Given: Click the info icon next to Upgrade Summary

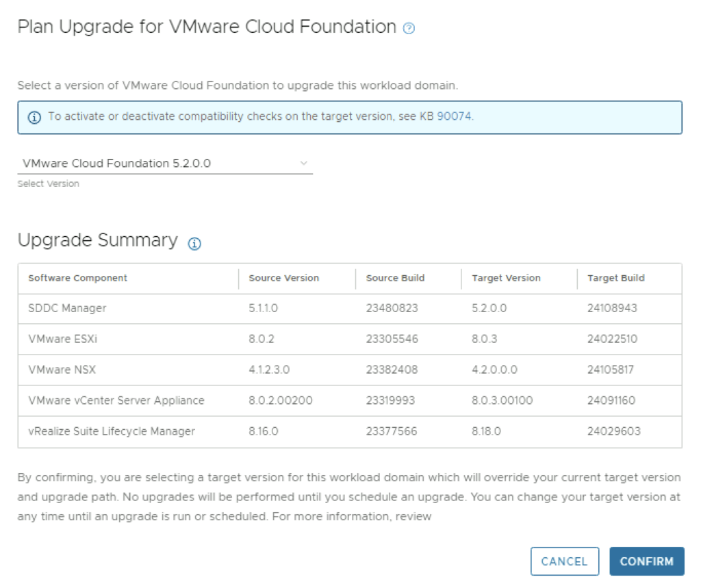Looking at the screenshot, I should pyautogui.click(x=194, y=244).
